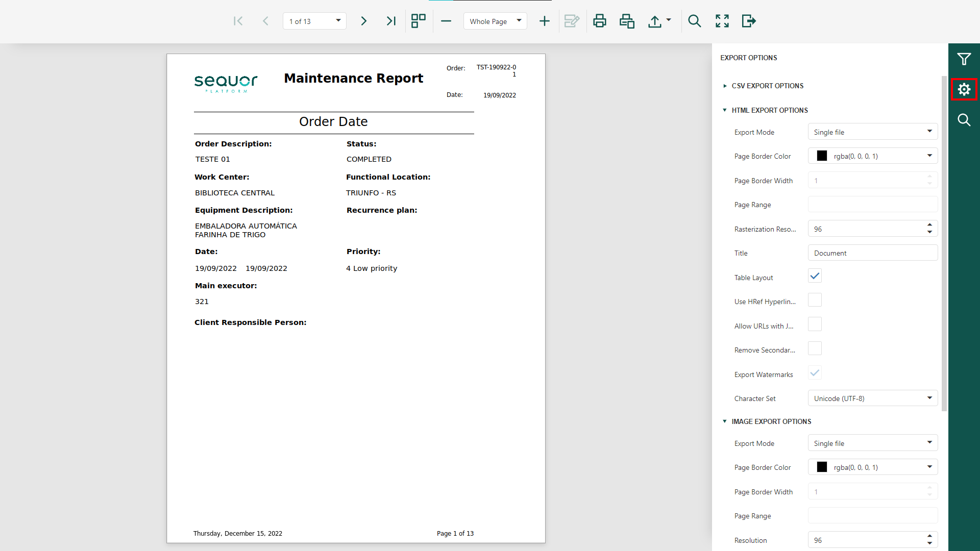Go to the next page
Image resolution: width=980 pixels, height=551 pixels.
pyautogui.click(x=363, y=21)
